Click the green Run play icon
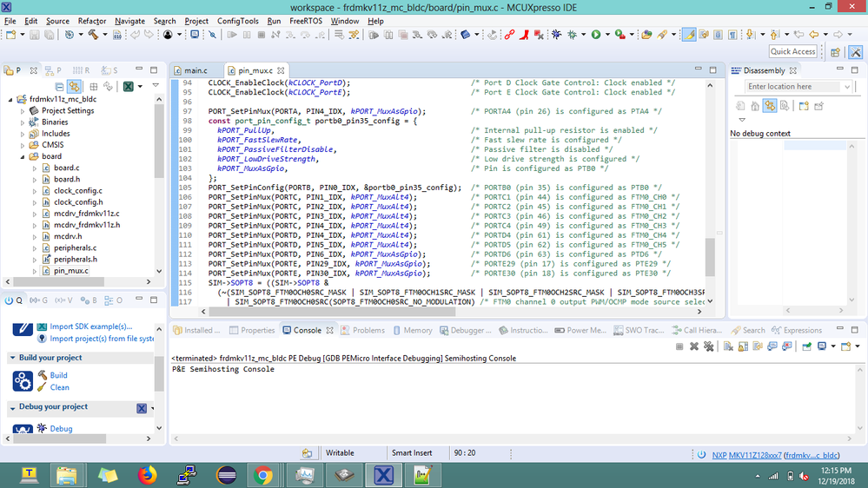This screenshot has height=488, width=868. pyautogui.click(x=596, y=35)
